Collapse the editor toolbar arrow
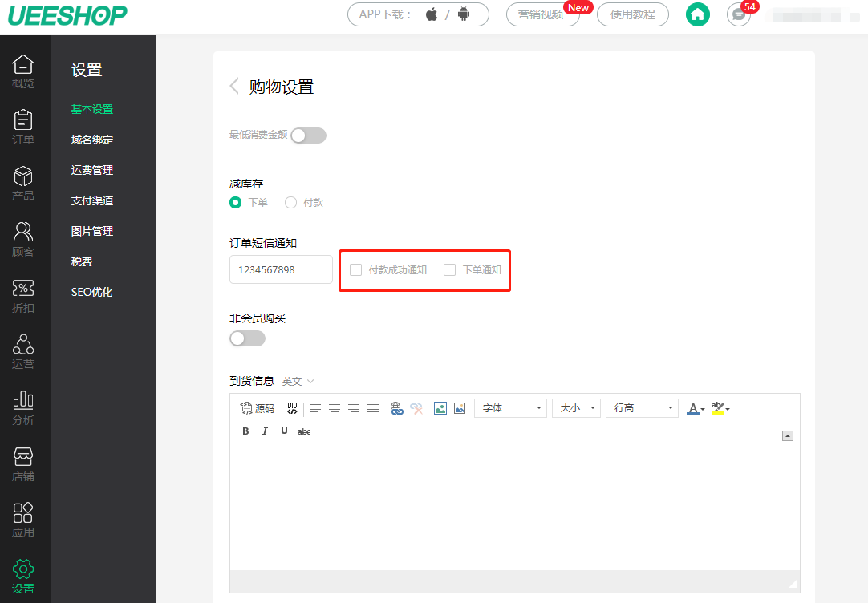 coord(788,436)
